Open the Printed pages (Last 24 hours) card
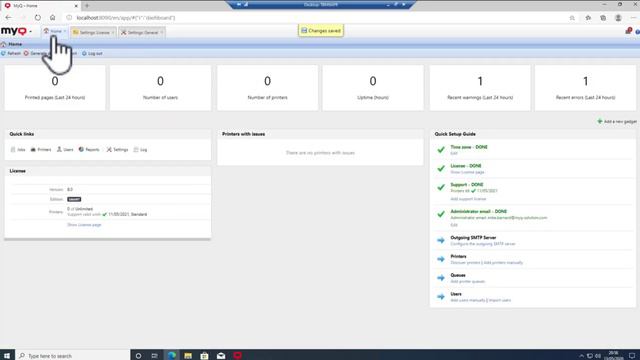Screen dimensions: 640x360 [x=55, y=87]
